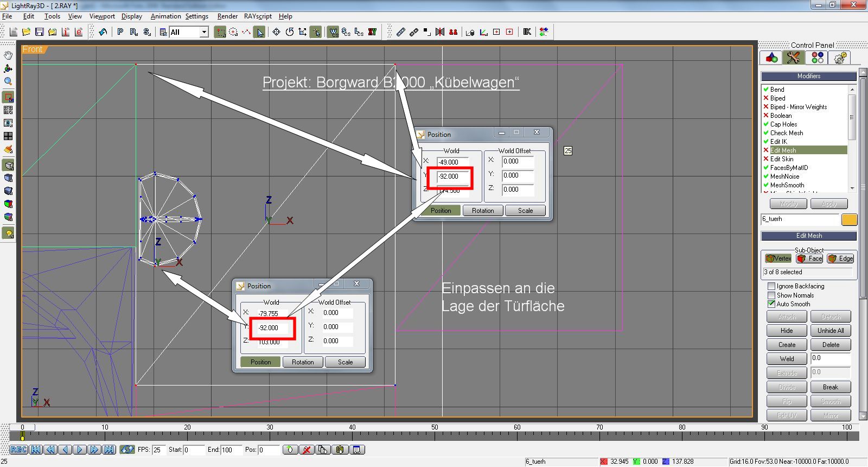Viewport: 868px width, 467px height.
Task: Click the 'R' rotation toolbar icon
Action: click(133, 32)
